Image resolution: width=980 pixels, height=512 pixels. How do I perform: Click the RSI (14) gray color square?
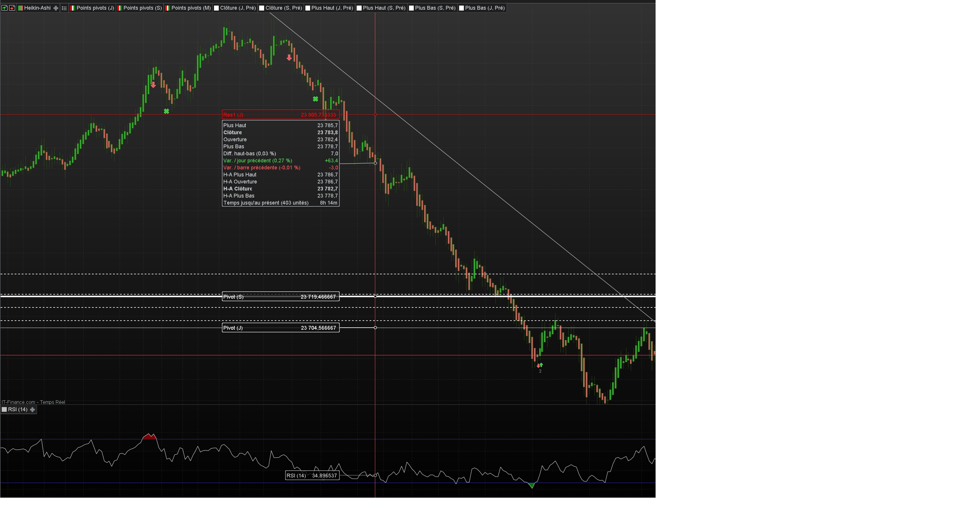pyautogui.click(x=5, y=410)
